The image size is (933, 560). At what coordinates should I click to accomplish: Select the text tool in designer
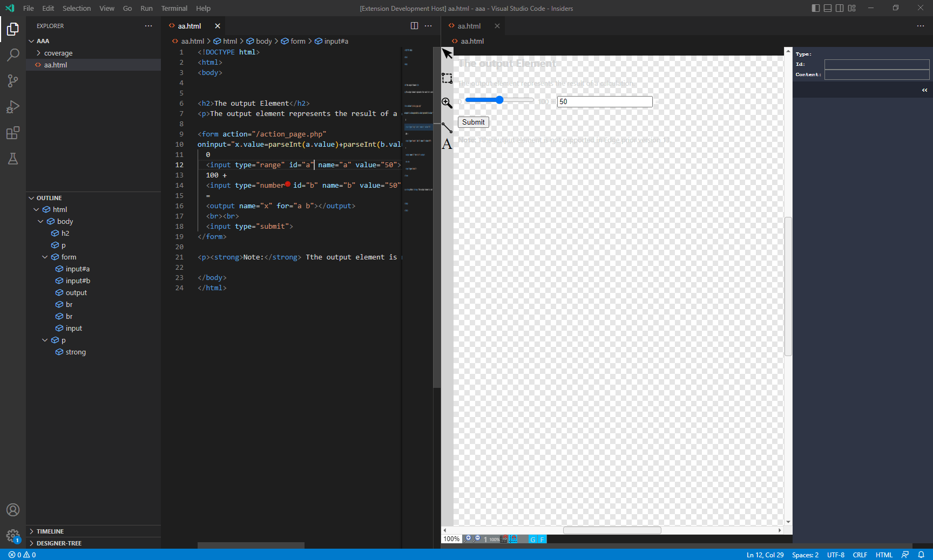click(447, 144)
